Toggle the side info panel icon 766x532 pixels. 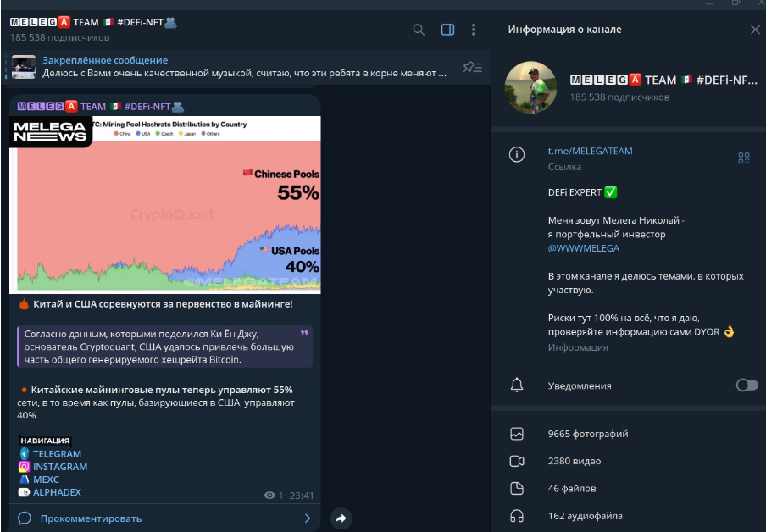click(x=447, y=30)
